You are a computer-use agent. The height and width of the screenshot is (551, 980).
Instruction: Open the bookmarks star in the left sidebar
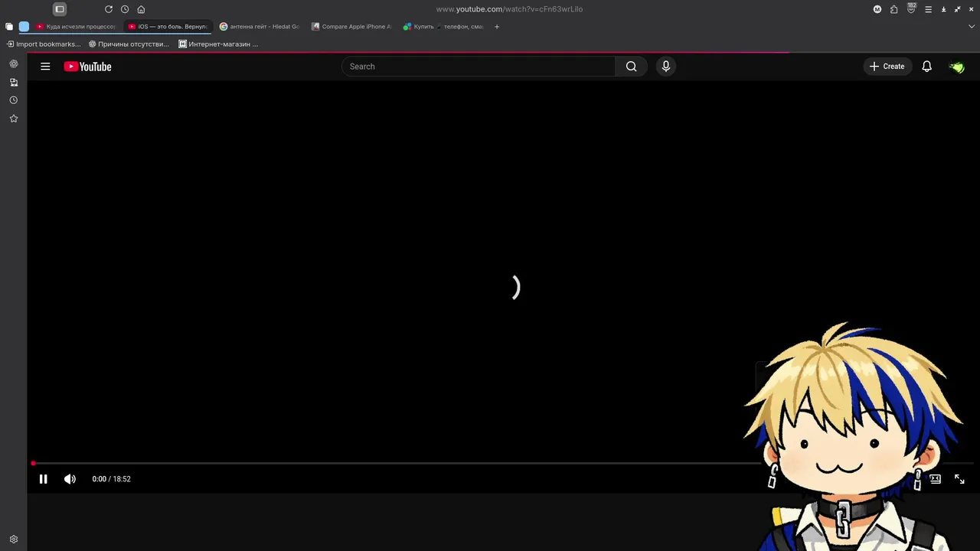[13, 119]
